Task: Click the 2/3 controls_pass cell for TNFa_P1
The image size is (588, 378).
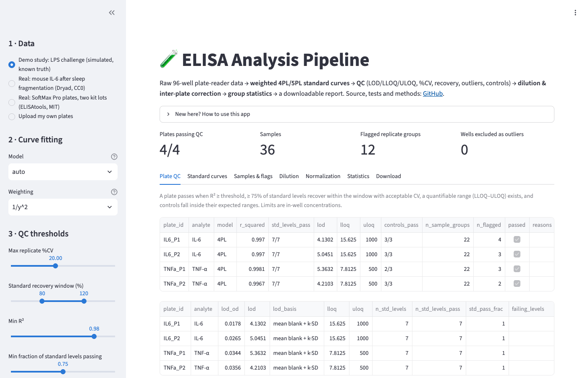Action: [401, 269]
